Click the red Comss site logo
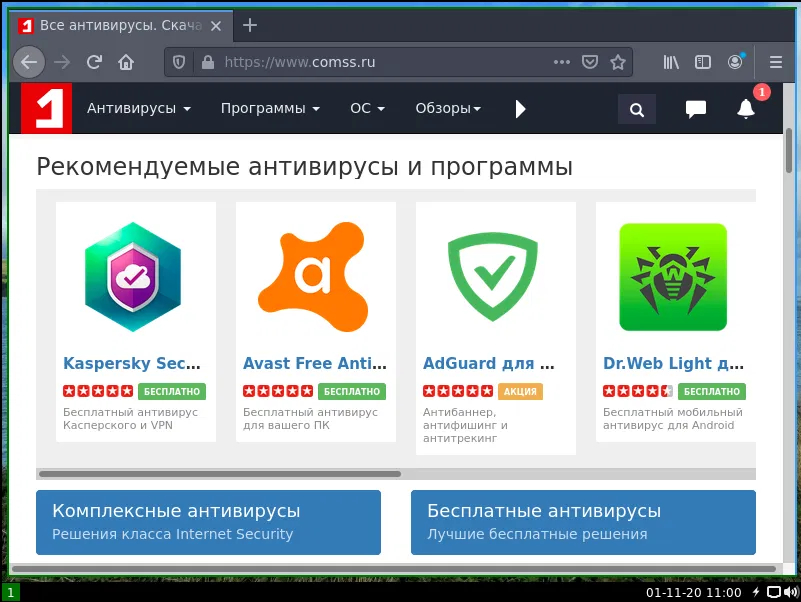Viewport: 801px width, 602px height. (46, 108)
